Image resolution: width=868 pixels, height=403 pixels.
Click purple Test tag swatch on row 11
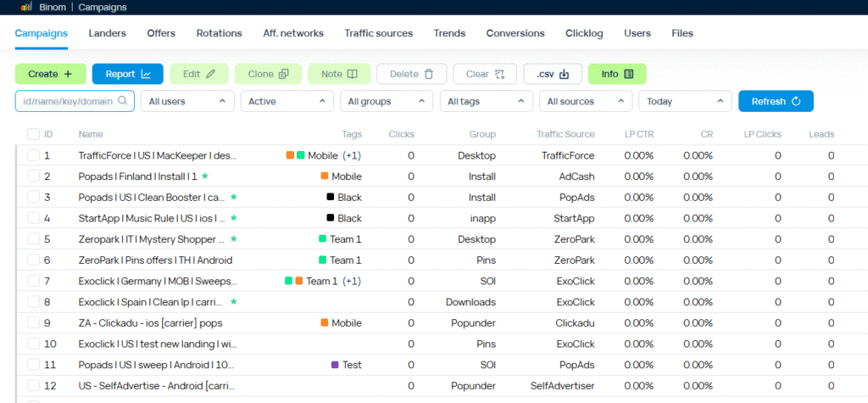coord(334,365)
